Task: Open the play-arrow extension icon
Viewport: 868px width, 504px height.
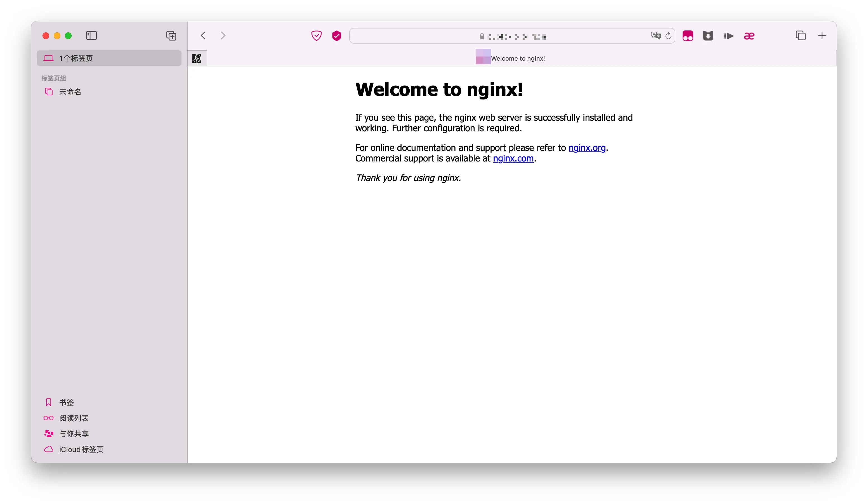Action: point(728,36)
